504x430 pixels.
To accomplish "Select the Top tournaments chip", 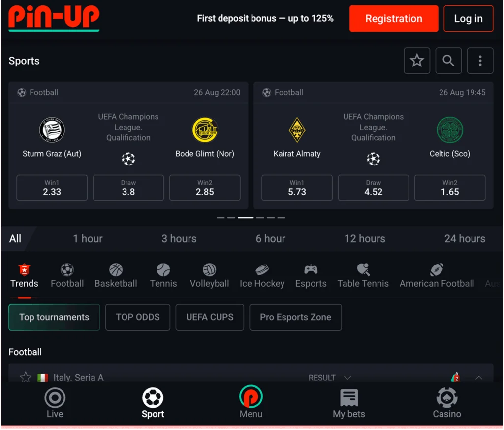I will coord(54,317).
